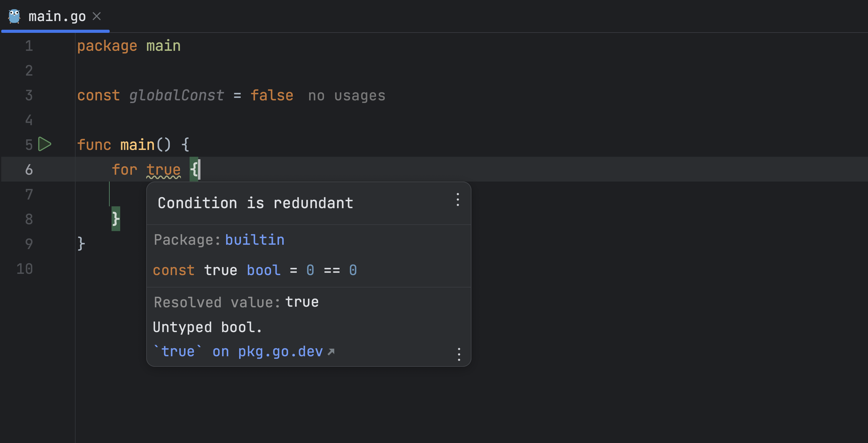
Task: Click the false keyword on line 3
Action: tap(272, 96)
